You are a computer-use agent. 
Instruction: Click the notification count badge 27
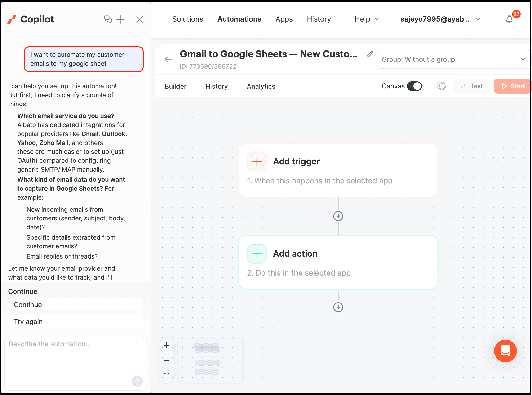(516, 14)
